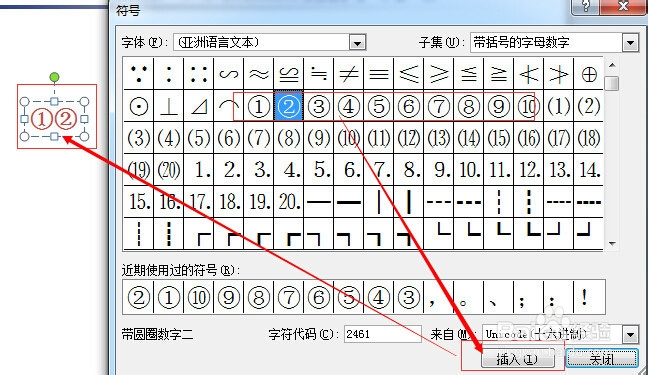Click the text box containing ①② on slide
Image resolution: width=648 pixels, height=375 pixels.
coord(54,119)
